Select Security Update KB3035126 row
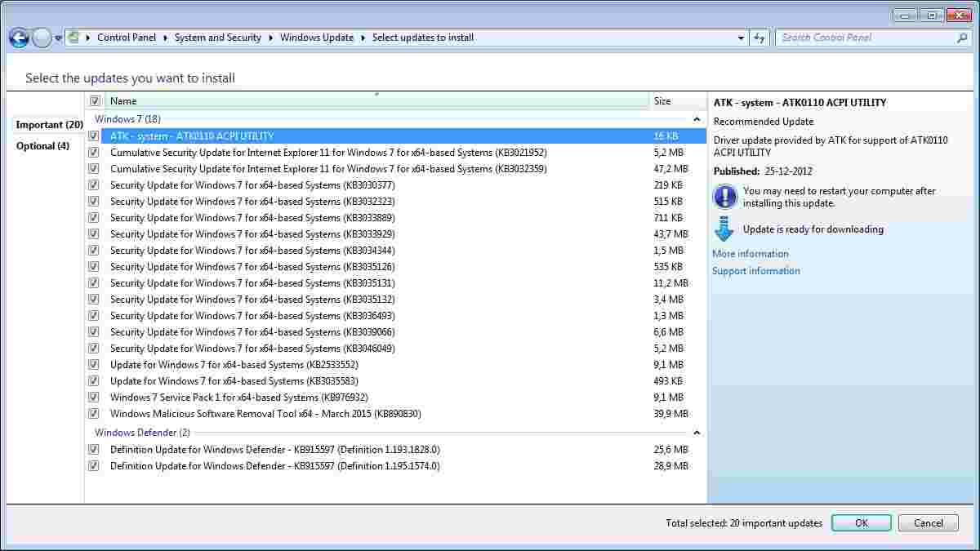Viewport: 980px width, 551px height. [396, 267]
